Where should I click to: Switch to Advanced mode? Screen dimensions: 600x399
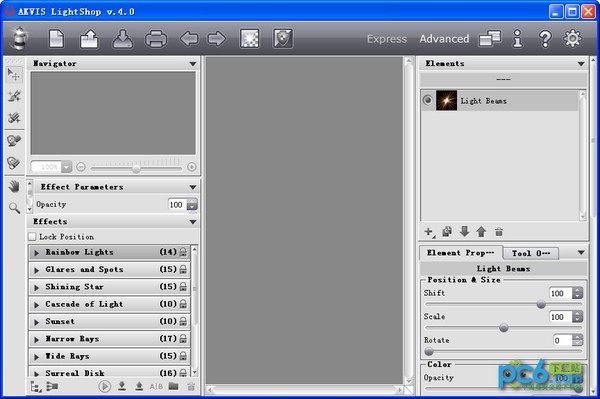coord(444,39)
